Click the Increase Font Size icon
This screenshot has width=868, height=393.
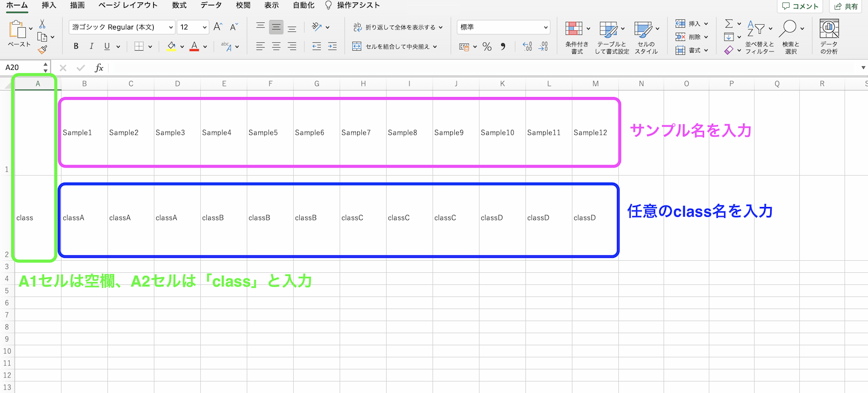pos(218,27)
